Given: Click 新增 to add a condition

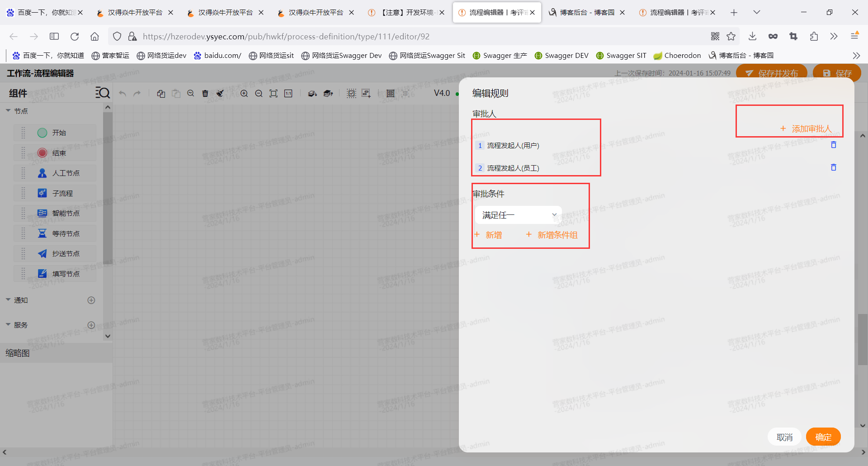Looking at the screenshot, I should [x=488, y=235].
